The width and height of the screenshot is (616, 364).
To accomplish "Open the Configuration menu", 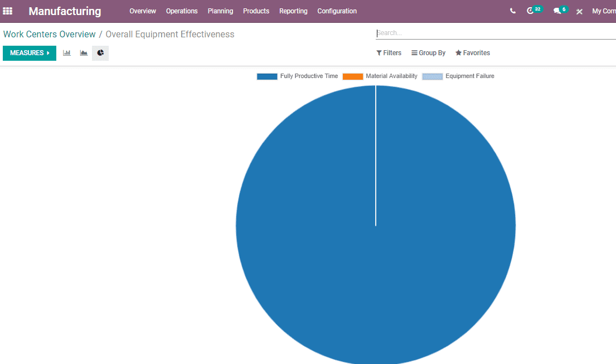I will pos(337,11).
